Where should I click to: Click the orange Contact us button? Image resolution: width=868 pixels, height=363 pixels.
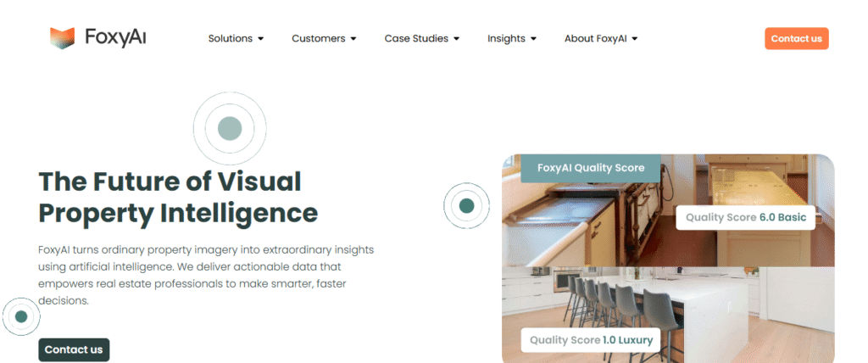pyautogui.click(x=797, y=39)
